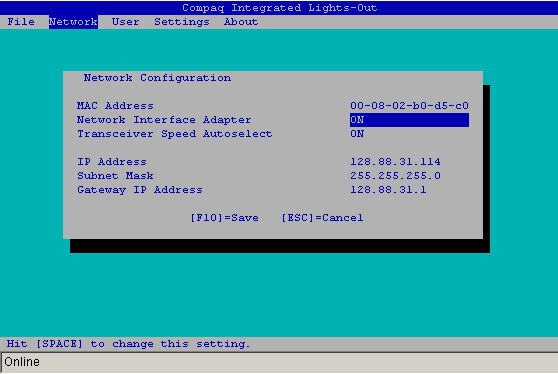Click the Online status bar text
558x374 pixels.
click(x=22, y=362)
